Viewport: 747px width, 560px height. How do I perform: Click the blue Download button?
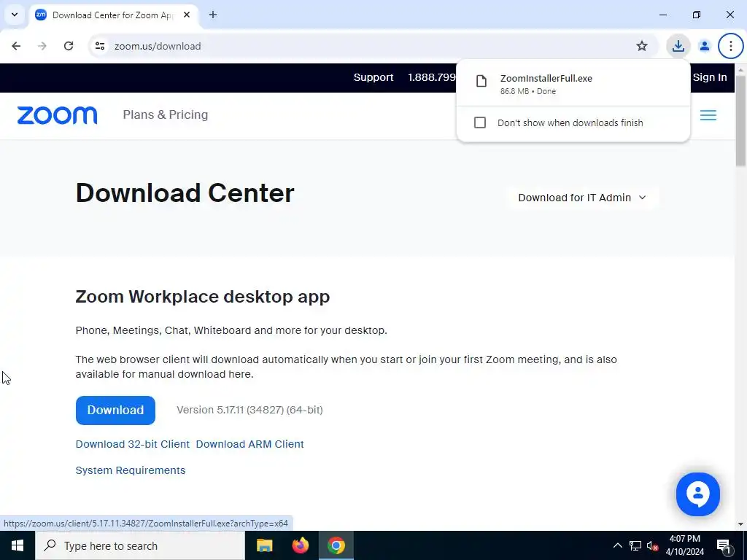pyautogui.click(x=115, y=410)
